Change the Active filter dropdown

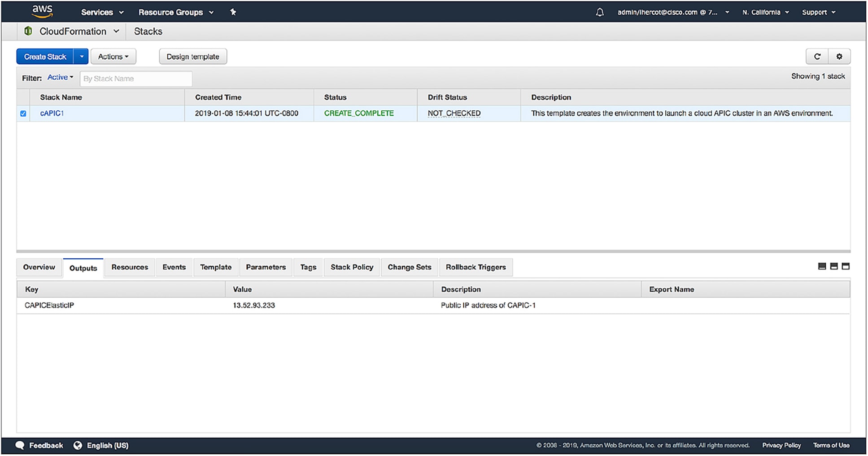(x=60, y=78)
